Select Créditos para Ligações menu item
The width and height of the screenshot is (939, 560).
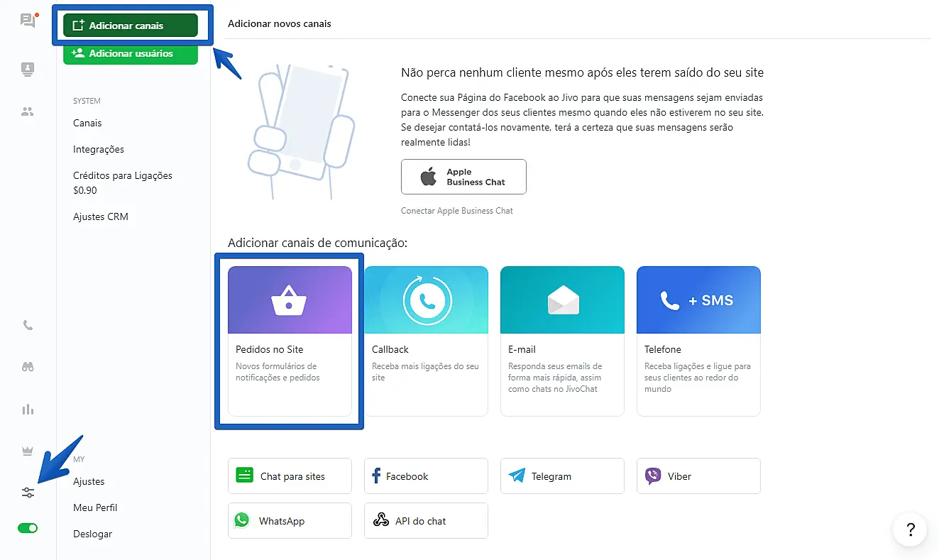coord(123,175)
